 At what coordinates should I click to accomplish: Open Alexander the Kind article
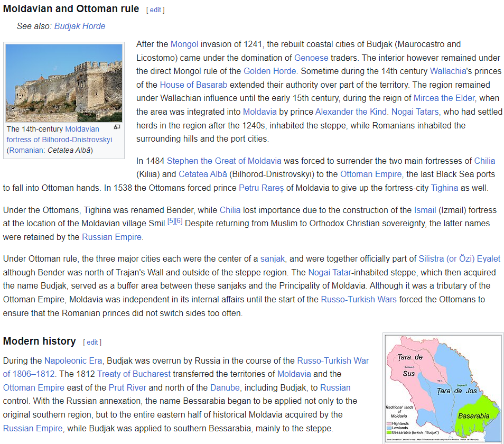(351, 112)
